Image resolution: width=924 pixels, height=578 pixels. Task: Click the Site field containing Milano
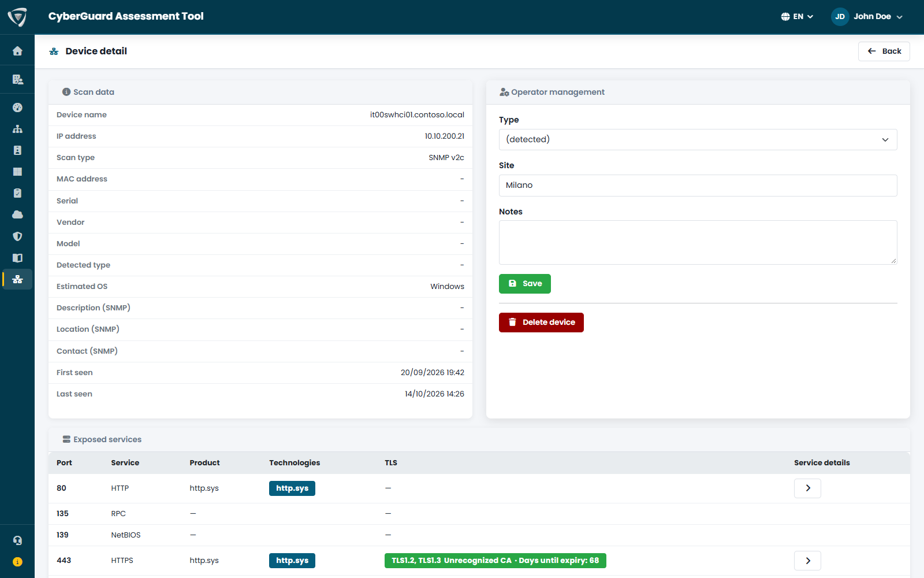698,186
